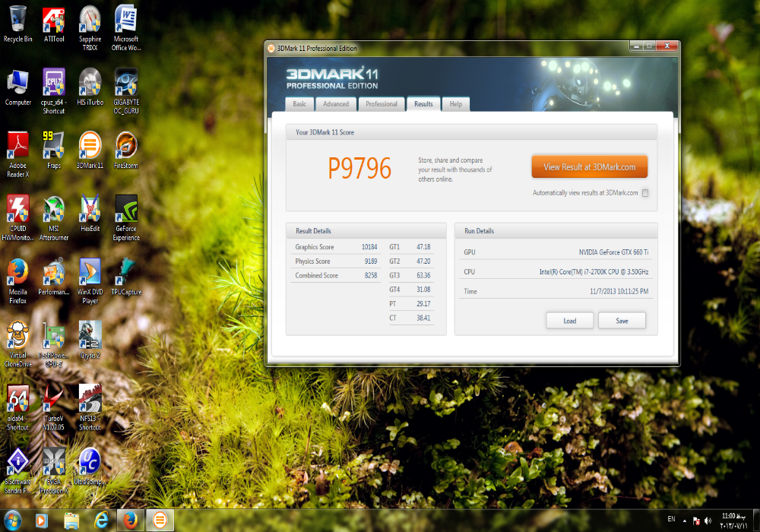This screenshot has width=760, height=532.
Task: Open Mozilla Firefox desktop icon
Action: click(18, 281)
